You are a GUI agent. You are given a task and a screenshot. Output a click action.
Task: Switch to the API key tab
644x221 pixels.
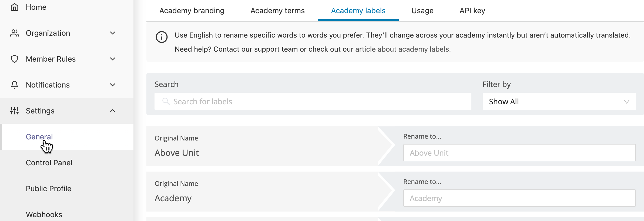pos(472,11)
